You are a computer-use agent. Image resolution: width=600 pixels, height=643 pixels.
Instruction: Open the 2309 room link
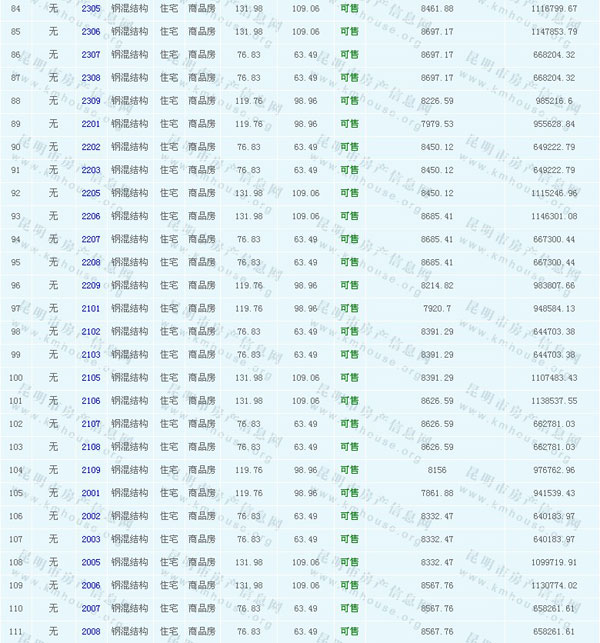click(90, 101)
